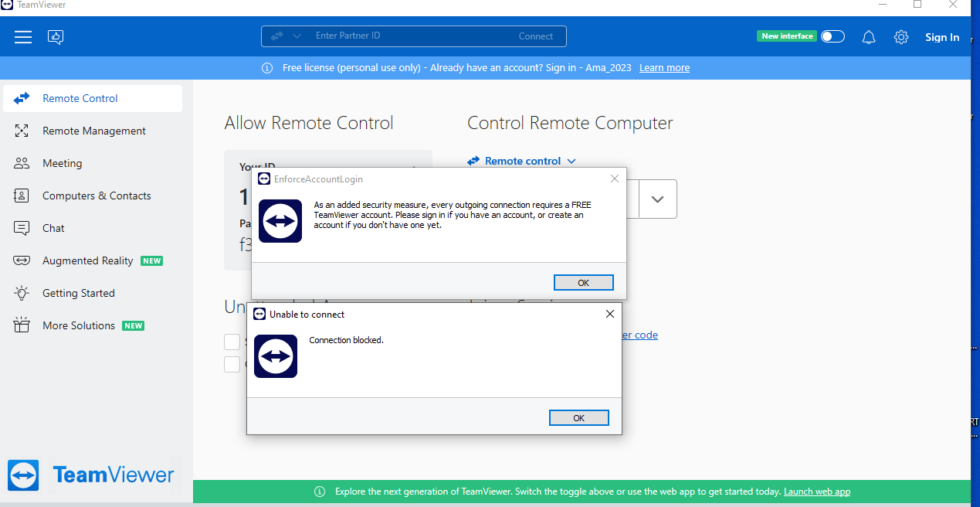
Task: Tick the first checkbox under Unattended Access
Action: tap(232, 342)
